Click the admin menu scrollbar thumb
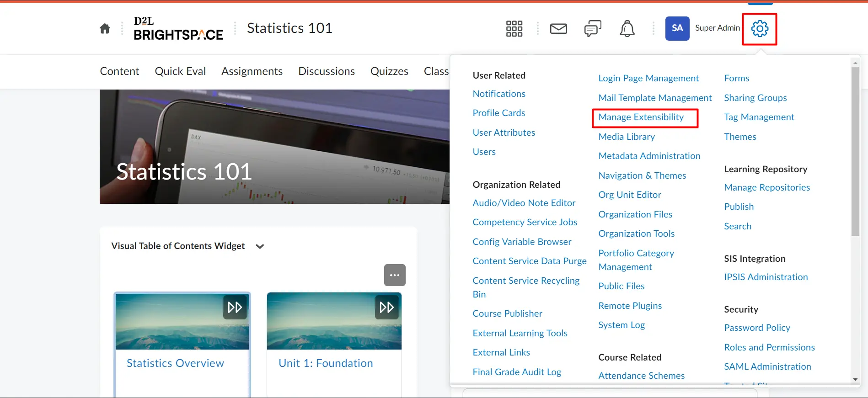 pos(855,152)
